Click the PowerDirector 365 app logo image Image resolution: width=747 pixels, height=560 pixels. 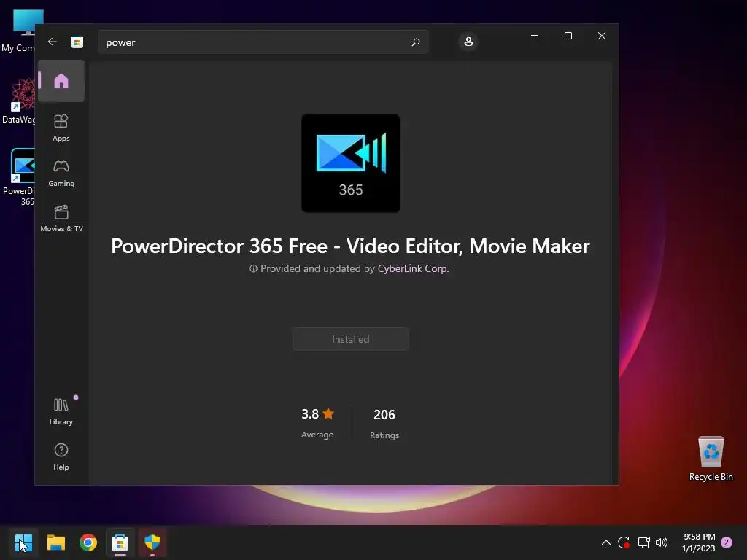[x=351, y=163]
